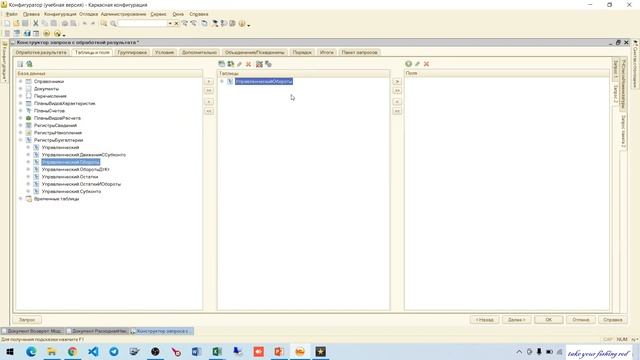The width and height of the screenshot is (640, 360).
Task: Click the << button between База данных and Таблицы
Action: pos(209,111)
